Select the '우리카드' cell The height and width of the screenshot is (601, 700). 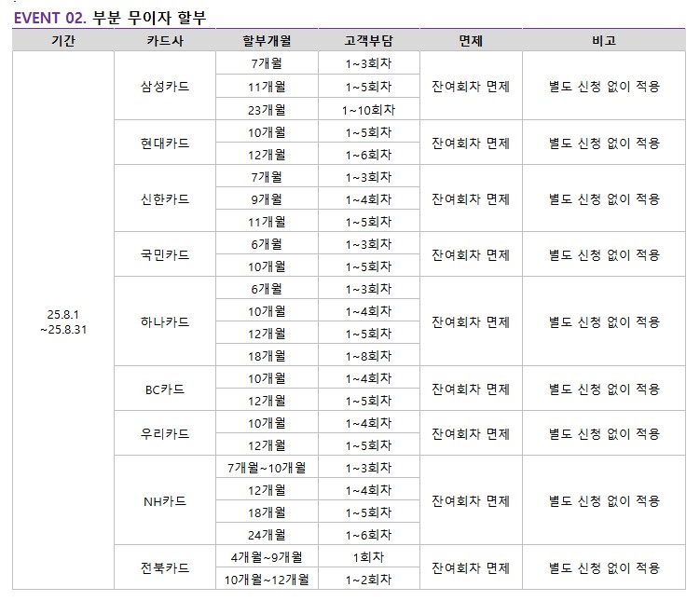point(165,433)
